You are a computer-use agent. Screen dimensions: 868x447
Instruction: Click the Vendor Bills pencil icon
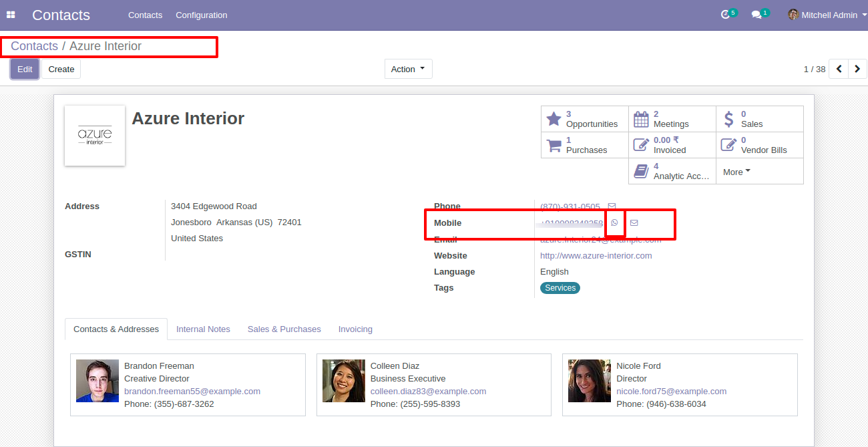tap(728, 145)
